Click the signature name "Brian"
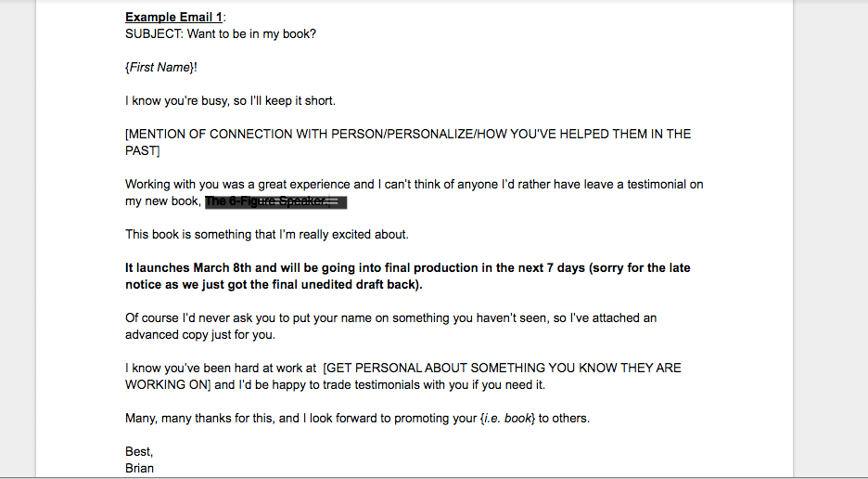 139,469
